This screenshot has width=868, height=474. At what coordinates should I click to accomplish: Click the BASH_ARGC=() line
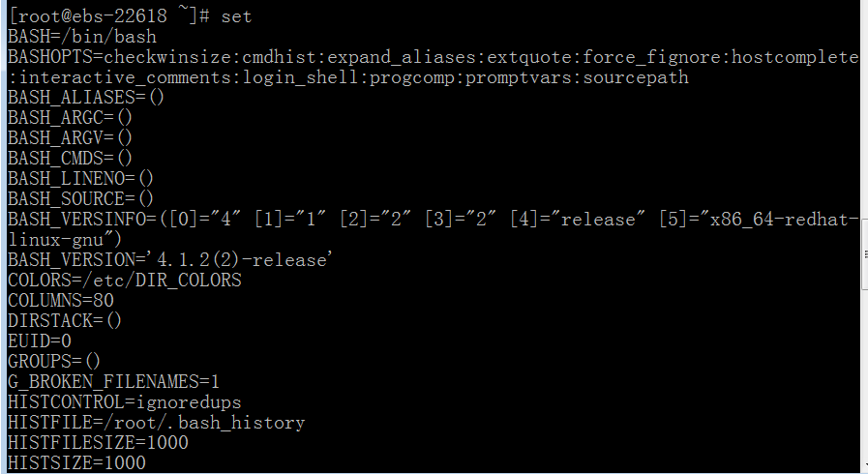(70, 118)
